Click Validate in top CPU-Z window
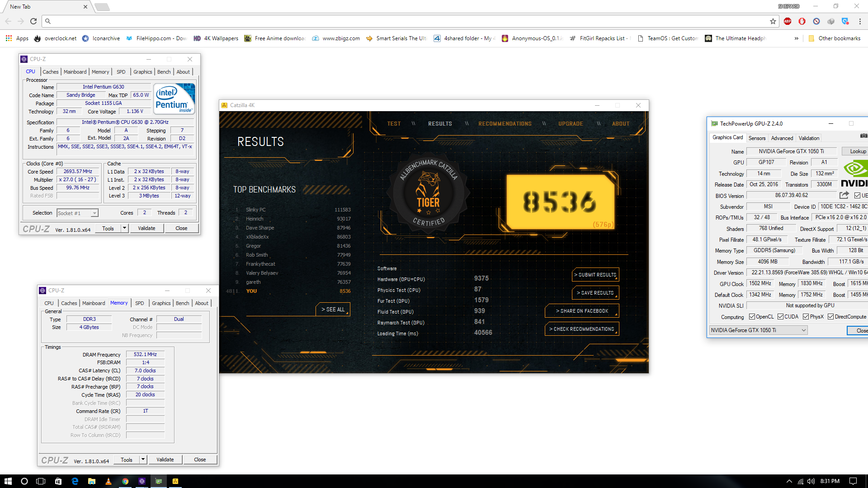Screen dimensions: 868x488 pyautogui.click(x=146, y=228)
